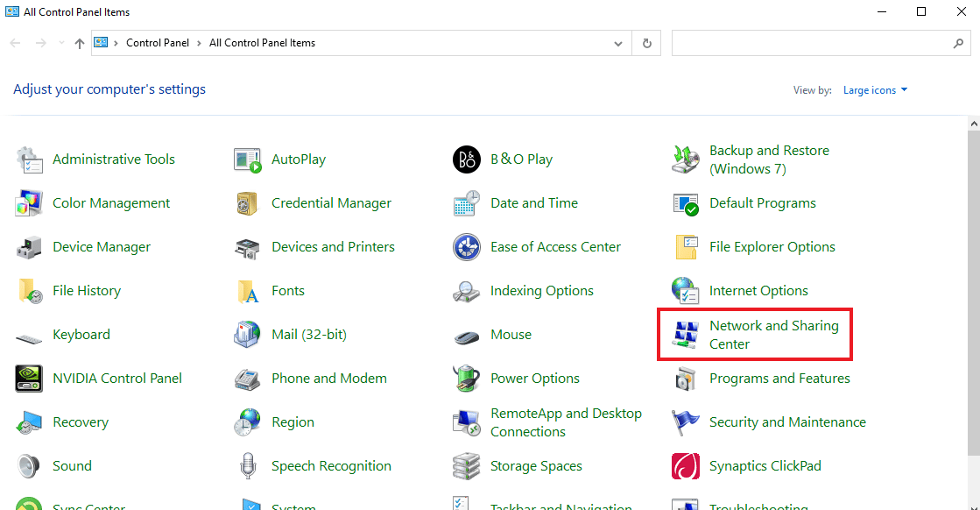Expand the View by Large icons dropdown
Image resolution: width=980 pixels, height=510 pixels.
(x=875, y=90)
